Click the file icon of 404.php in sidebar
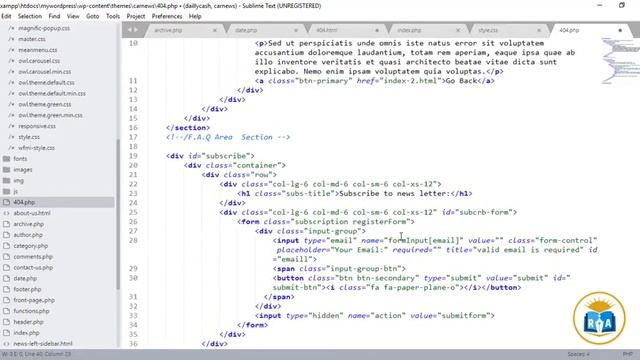 6,202
